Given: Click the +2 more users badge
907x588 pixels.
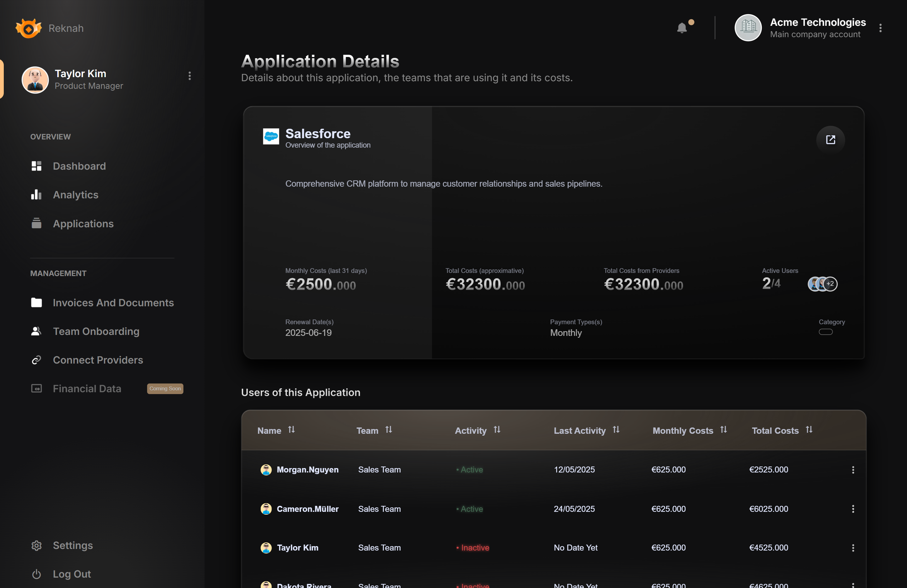Looking at the screenshot, I should (830, 284).
